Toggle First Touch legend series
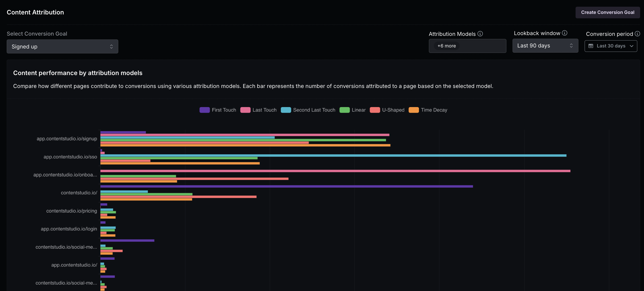Screen dimensions: 644x291 pos(218,110)
